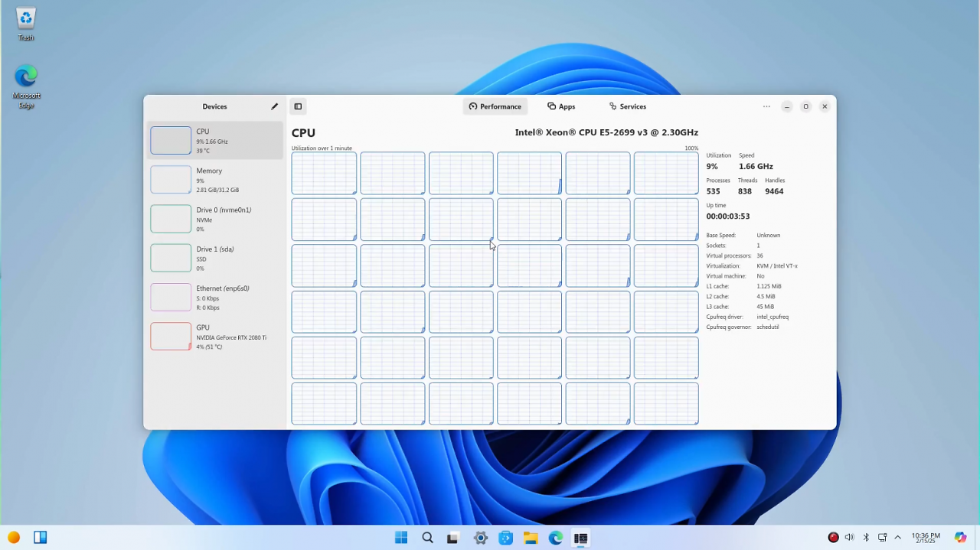This screenshot has width=980, height=550.
Task: Open the clock showing 10:36 PM
Action: click(x=926, y=538)
